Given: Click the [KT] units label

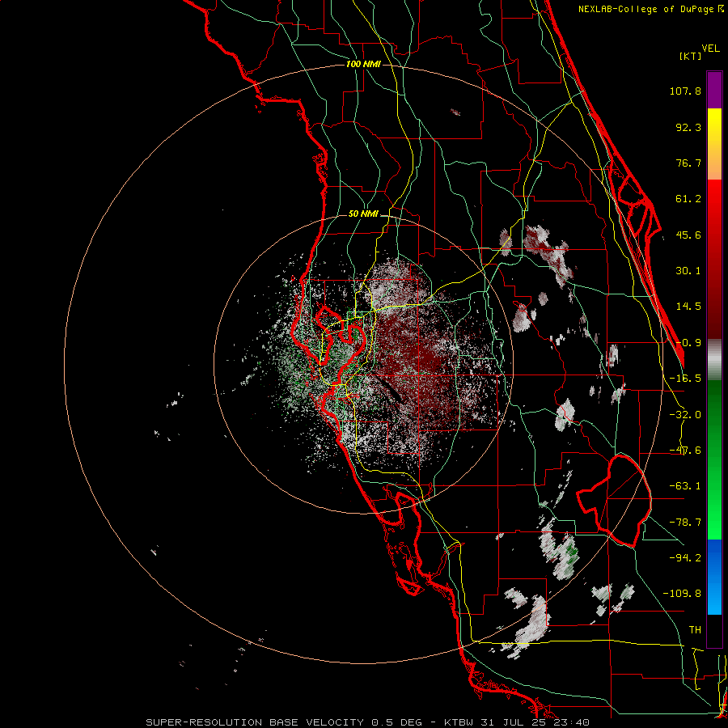Looking at the screenshot, I should click(691, 56).
